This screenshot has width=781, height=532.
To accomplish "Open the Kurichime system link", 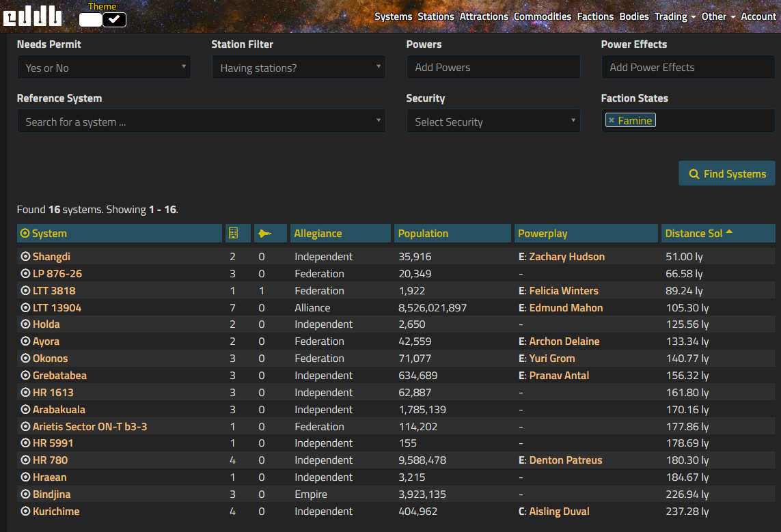I will coord(56,511).
